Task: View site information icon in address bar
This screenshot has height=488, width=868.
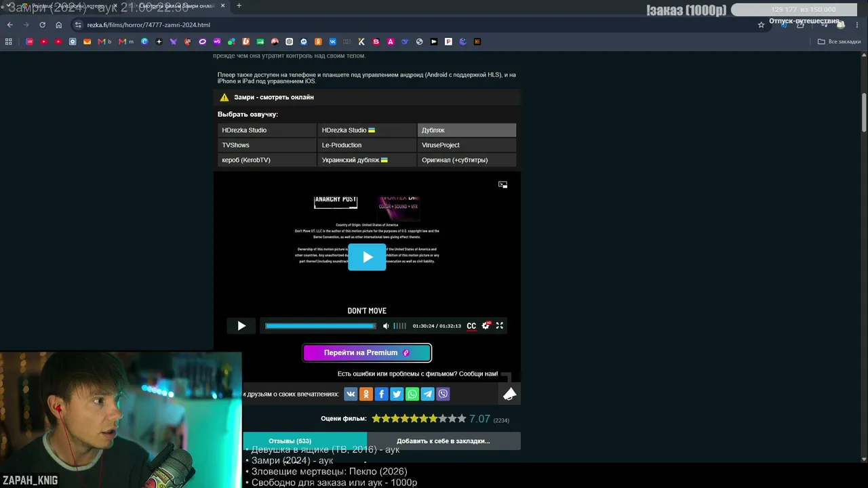Action: point(79,25)
